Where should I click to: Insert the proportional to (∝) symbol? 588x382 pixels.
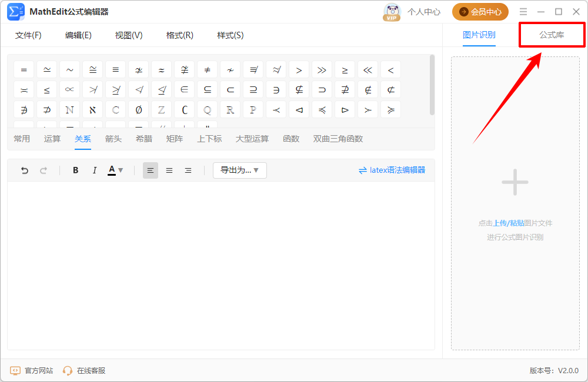70,90
